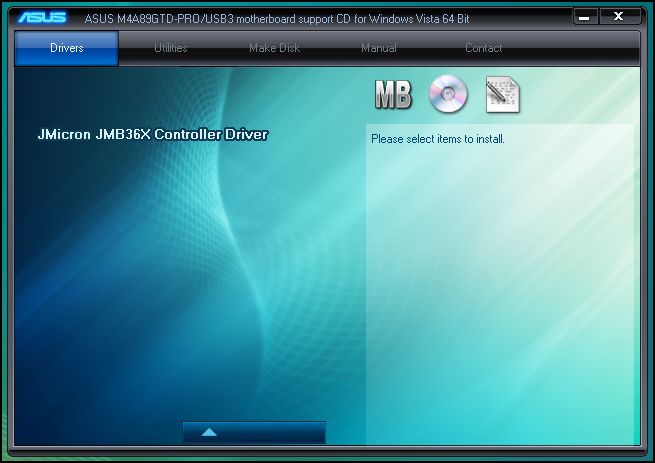Open the Utilities tab
Screen dimensions: 655x463
(170, 48)
